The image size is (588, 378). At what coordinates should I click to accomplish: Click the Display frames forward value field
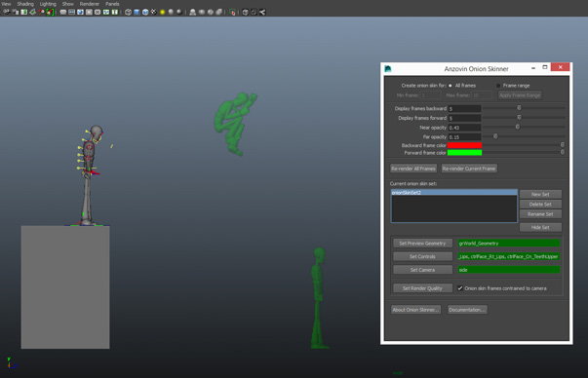[464, 118]
